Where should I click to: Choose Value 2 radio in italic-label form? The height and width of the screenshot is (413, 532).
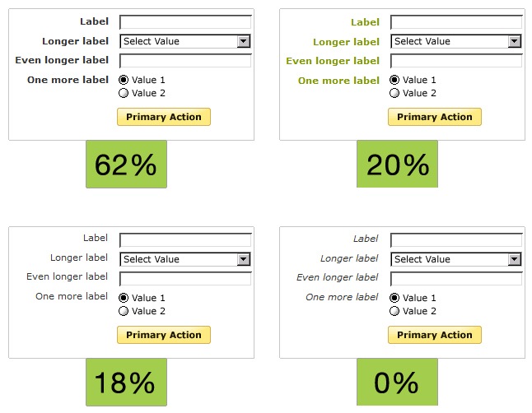click(x=394, y=311)
